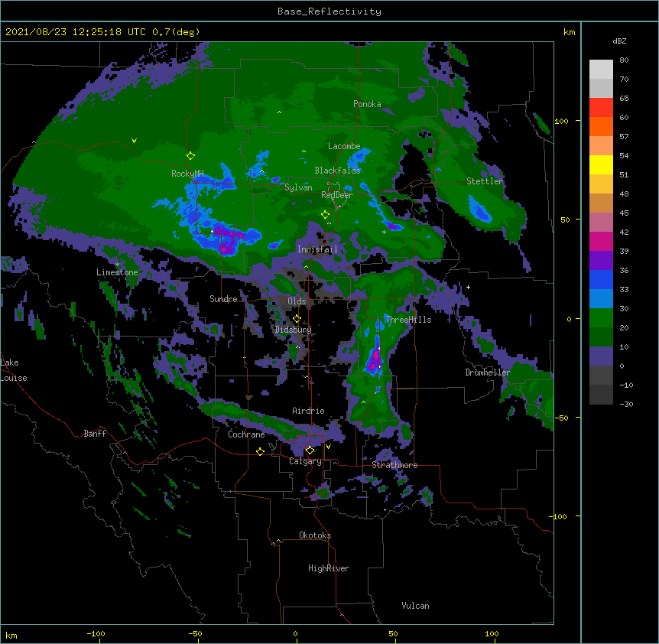Click the yellow diamond directly above Calgary label

310,450
